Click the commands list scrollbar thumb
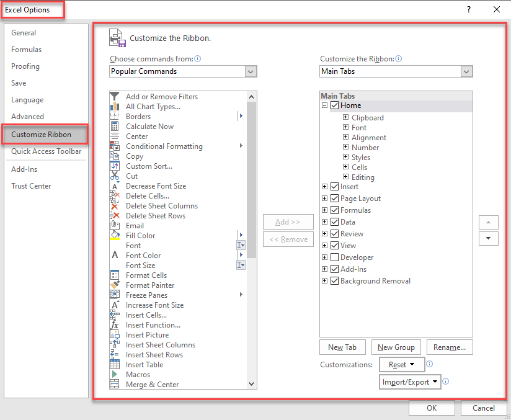The image size is (511, 420). click(x=251, y=180)
